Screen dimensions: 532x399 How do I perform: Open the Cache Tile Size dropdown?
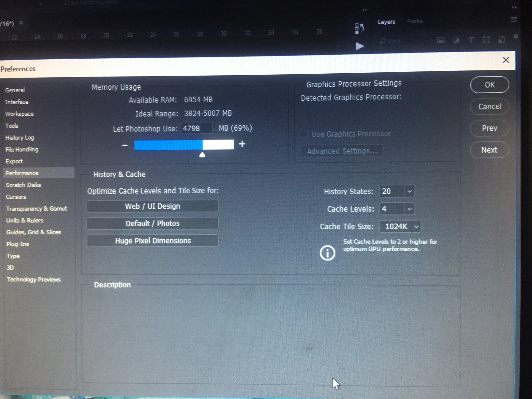pos(400,226)
